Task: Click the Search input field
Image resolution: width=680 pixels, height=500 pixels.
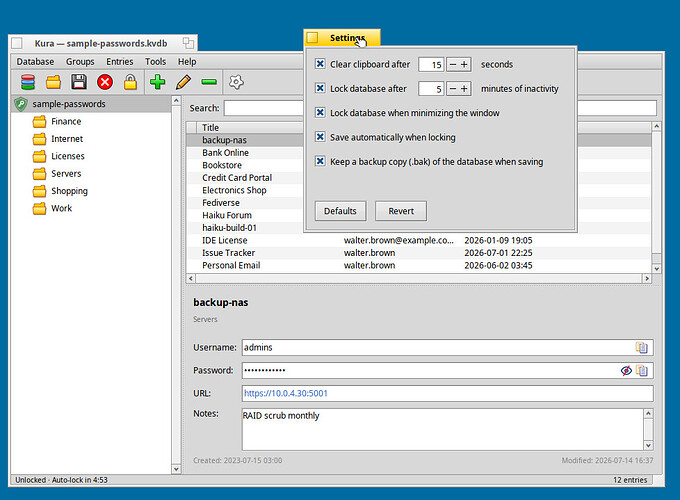Action: point(264,108)
